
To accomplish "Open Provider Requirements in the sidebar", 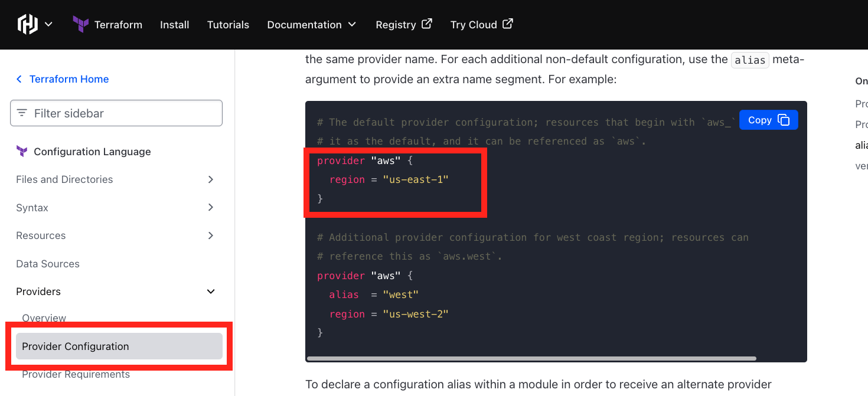I will tap(76, 374).
